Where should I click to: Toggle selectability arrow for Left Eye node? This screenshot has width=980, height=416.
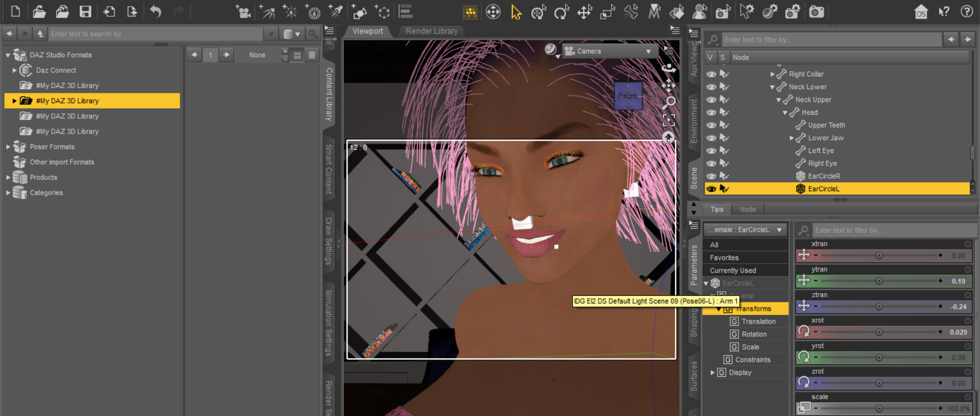pos(724,150)
